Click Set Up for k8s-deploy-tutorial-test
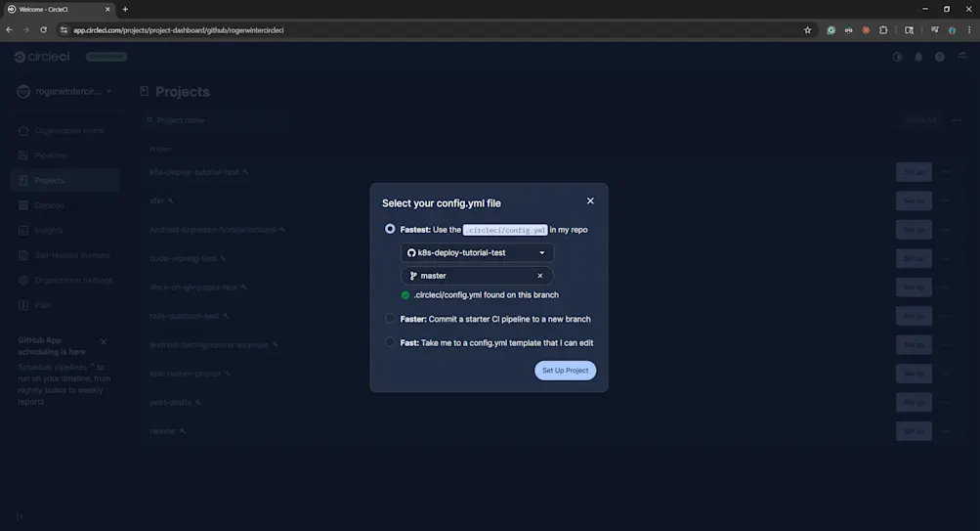Image resolution: width=980 pixels, height=531 pixels. click(914, 172)
